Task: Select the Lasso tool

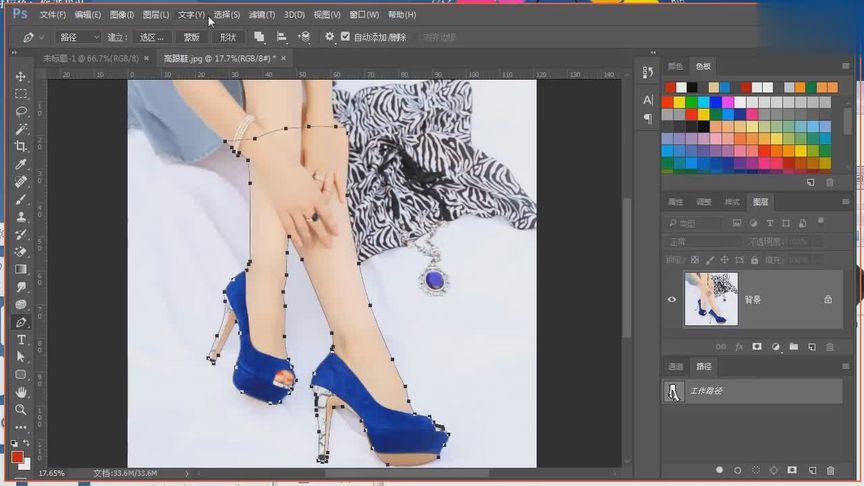Action: pos(21,111)
